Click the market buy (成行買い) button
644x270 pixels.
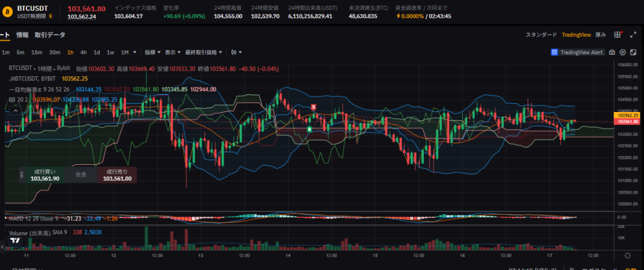pyautogui.click(x=45, y=175)
